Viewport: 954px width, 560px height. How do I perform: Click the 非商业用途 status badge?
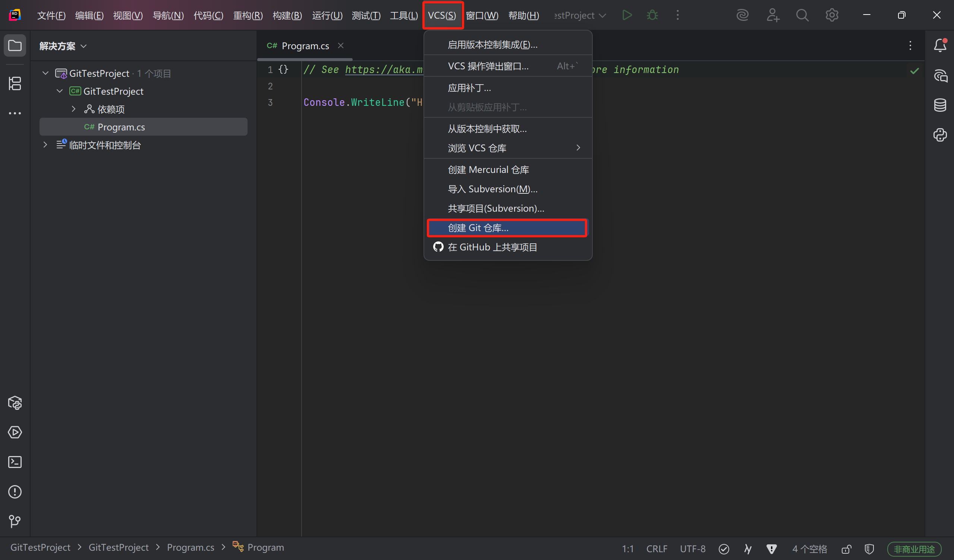point(914,549)
